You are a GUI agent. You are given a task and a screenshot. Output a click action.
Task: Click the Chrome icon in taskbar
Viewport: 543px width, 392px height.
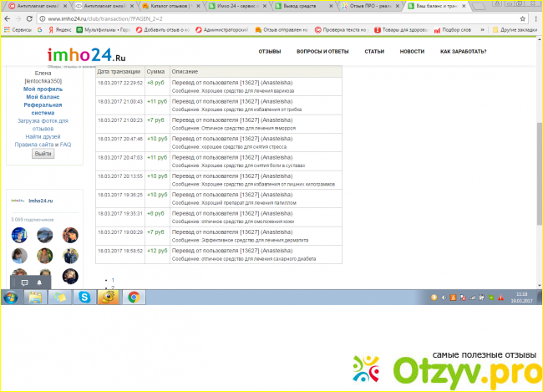coord(134,297)
